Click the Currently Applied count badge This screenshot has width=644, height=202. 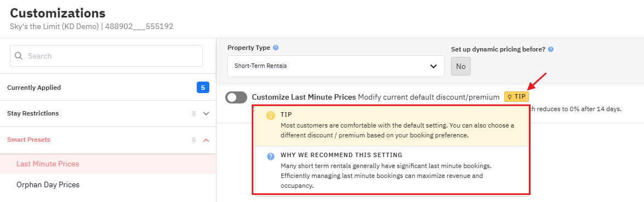[x=203, y=88]
